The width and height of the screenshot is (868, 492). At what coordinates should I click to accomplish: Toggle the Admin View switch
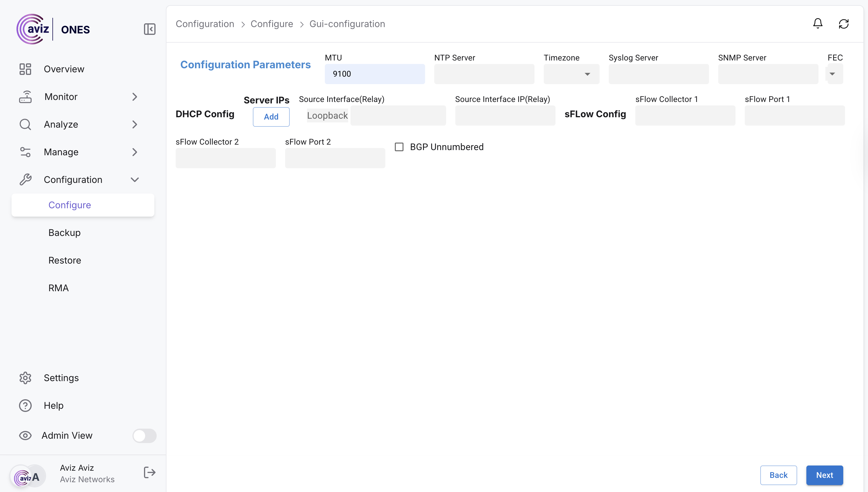[x=144, y=436]
